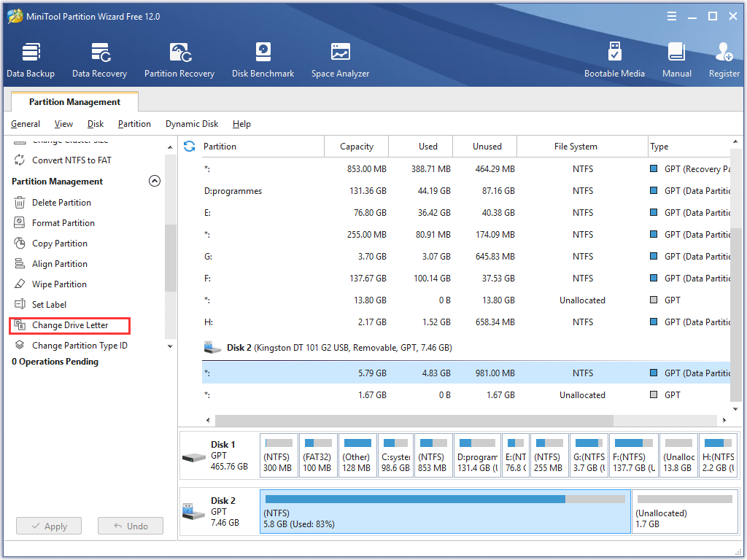Create Bootable Media

click(614, 60)
